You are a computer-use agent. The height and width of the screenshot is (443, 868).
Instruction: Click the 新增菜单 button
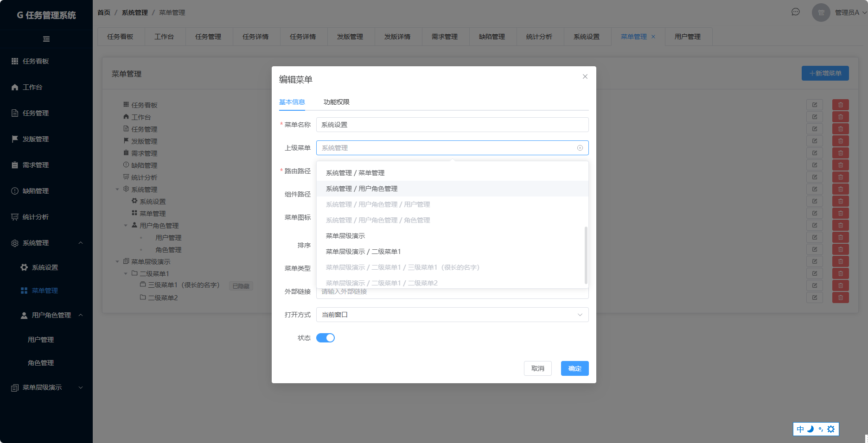click(825, 73)
